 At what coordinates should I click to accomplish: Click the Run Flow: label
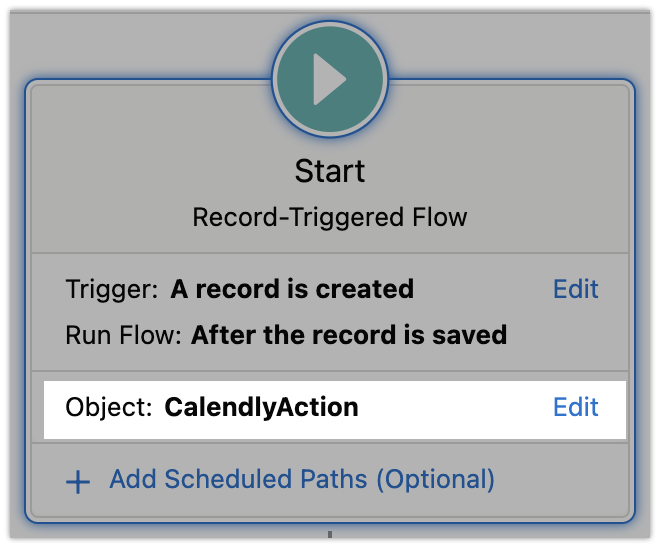coord(124,334)
